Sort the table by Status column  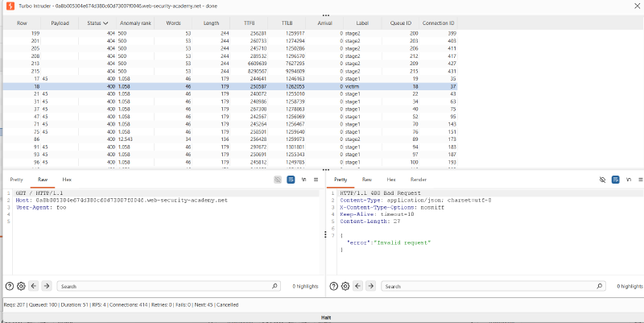[97, 23]
